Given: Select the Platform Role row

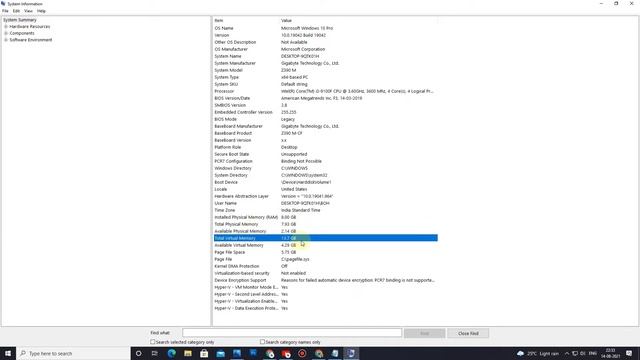Looking at the screenshot, I should (325, 147).
